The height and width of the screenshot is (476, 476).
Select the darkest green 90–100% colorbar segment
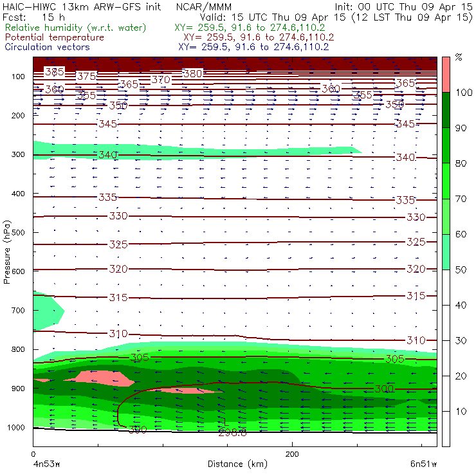[x=446, y=110]
